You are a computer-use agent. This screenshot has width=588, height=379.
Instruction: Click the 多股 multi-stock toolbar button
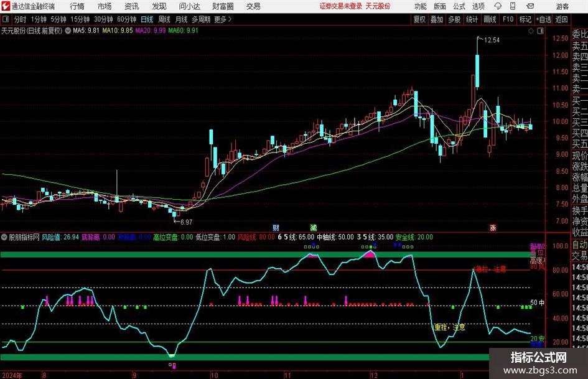(x=454, y=19)
